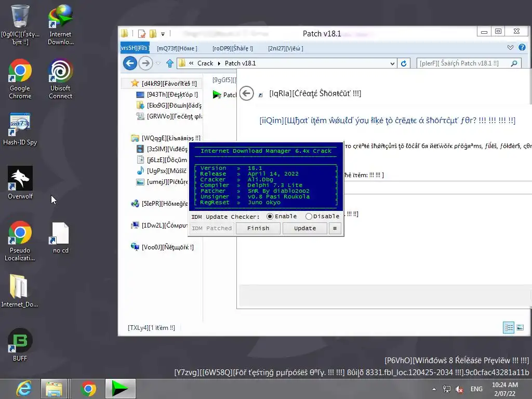Open the Overwolf desktop shortcut

coord(20,182)
